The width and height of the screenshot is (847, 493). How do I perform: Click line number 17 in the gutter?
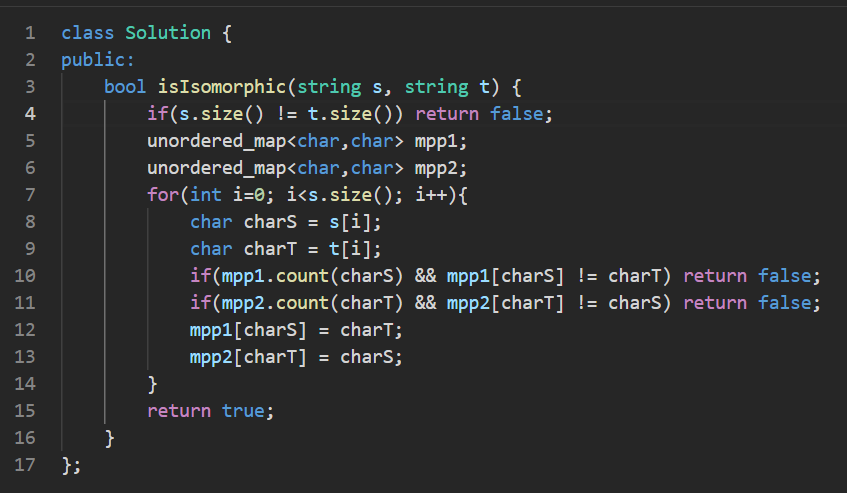pyautogui.click(x=25, y=465)
